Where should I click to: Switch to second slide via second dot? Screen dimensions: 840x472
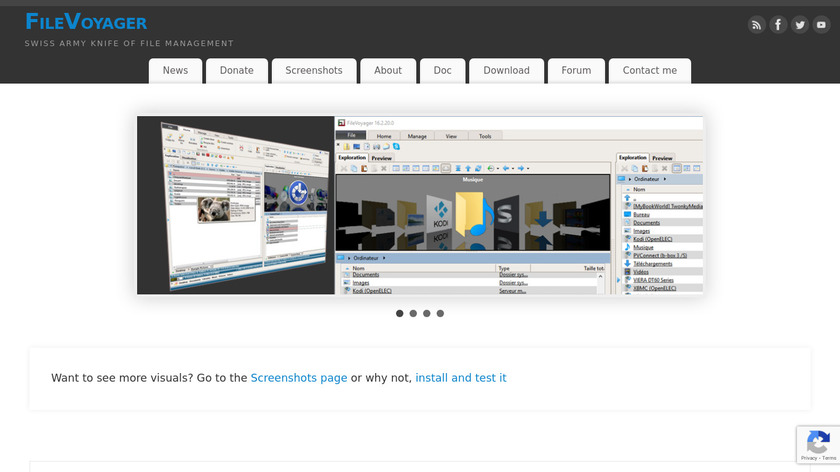coord(413,313)
